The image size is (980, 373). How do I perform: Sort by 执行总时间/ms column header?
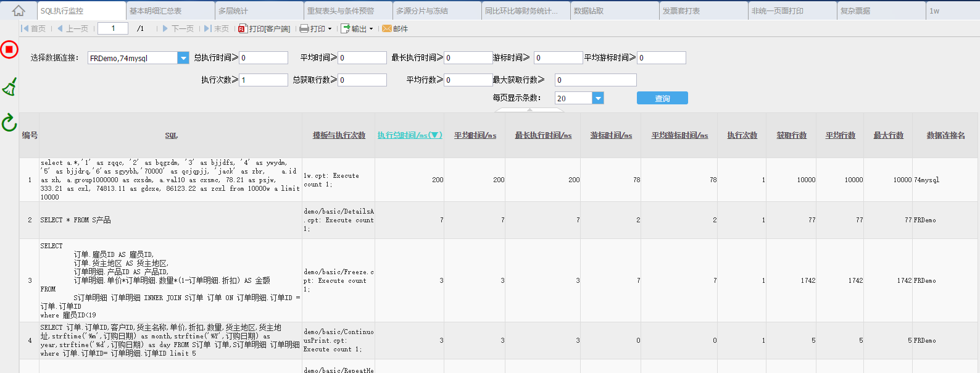pyautogui.click(x=410, y=135)
